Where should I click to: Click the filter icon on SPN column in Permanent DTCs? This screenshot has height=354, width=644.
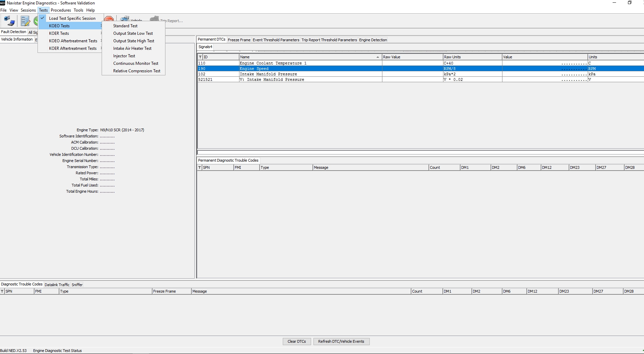coord(200,167)
